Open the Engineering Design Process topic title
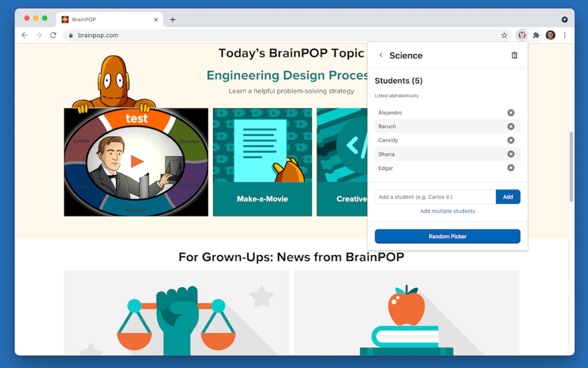 [x=288, y=75]
